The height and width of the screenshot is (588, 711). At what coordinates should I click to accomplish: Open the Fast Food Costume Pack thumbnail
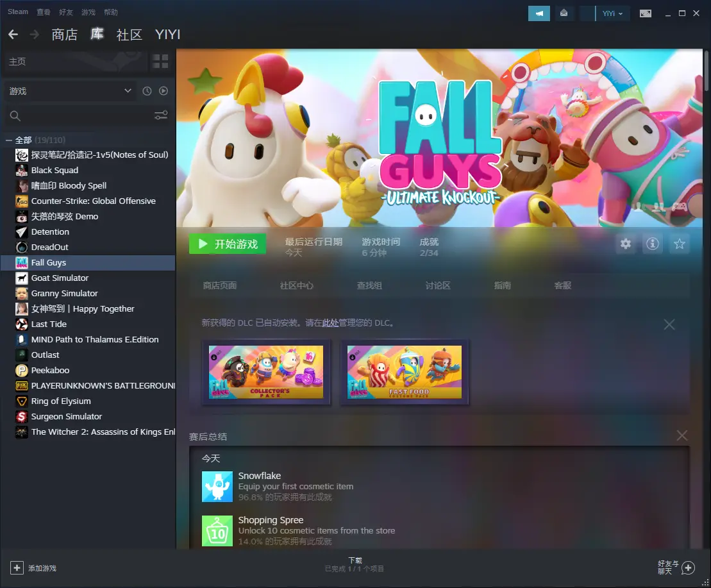pos(405,372)
